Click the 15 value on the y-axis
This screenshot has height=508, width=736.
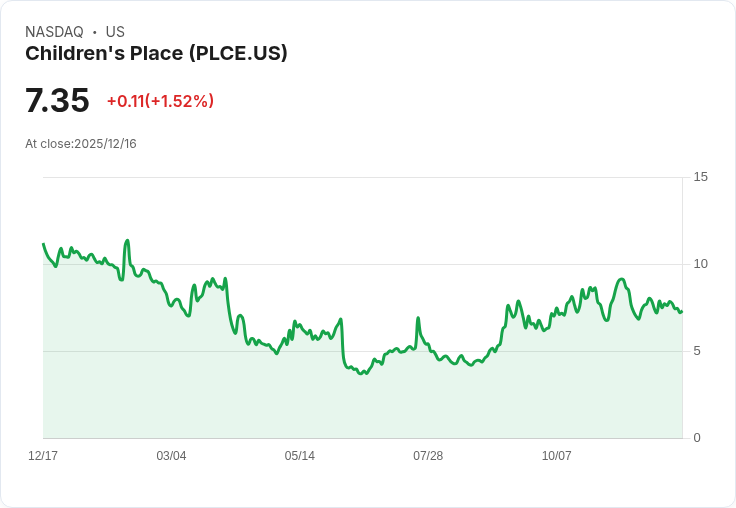pyautogui.click(x=700, y=177)
